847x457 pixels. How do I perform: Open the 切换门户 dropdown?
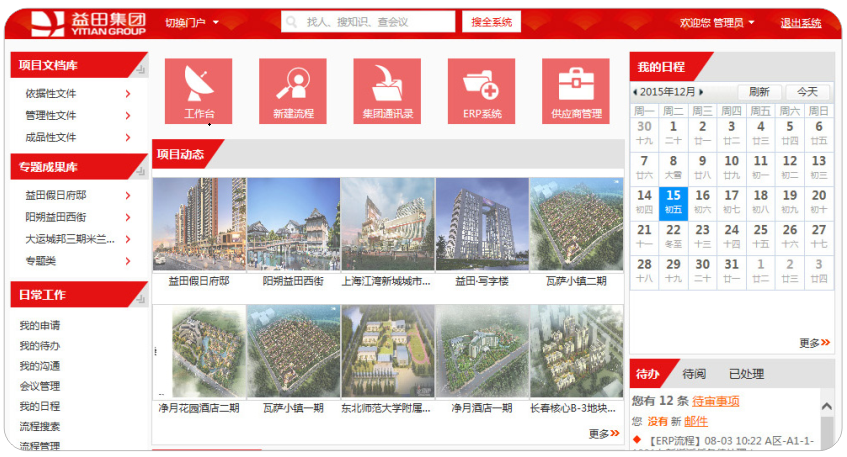click(192, 22)
